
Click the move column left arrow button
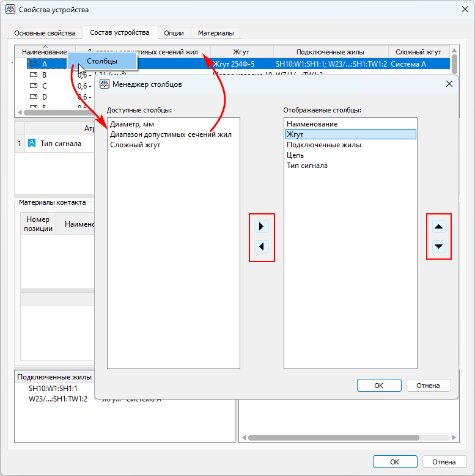[262, 247]
